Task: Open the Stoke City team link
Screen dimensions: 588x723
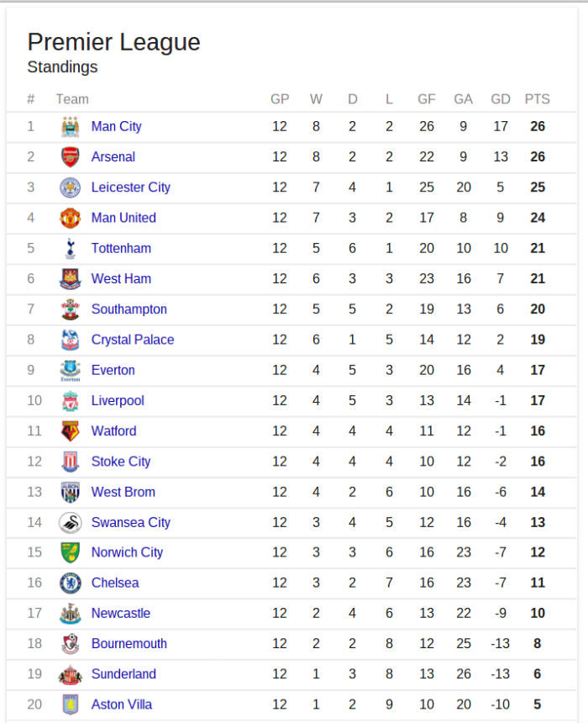Action: click(121, 462)
